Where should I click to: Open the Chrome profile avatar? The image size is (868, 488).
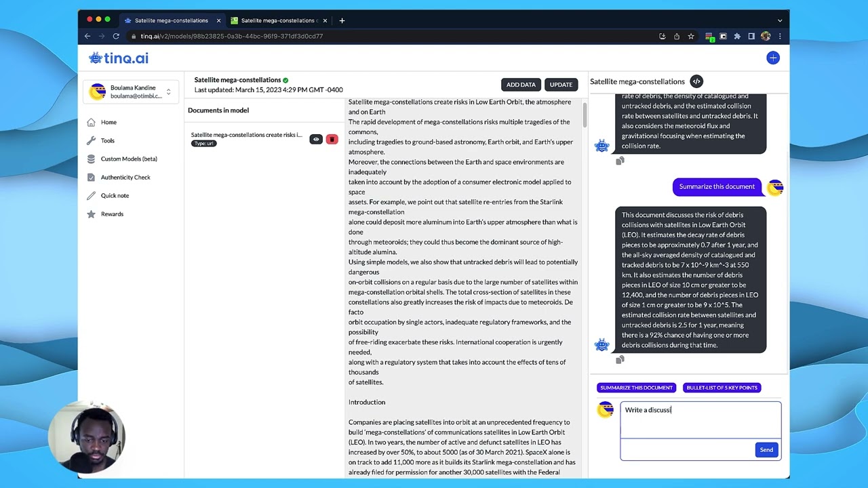pos(766,37)
